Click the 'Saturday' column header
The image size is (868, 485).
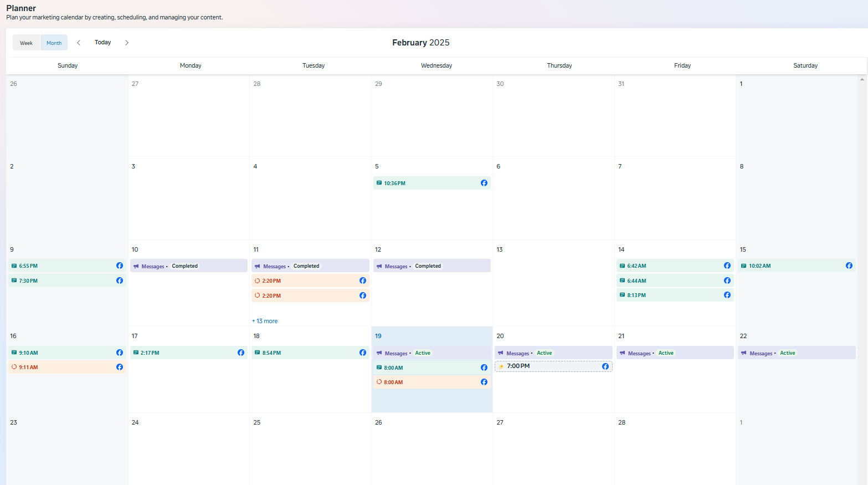pos(805,65)
